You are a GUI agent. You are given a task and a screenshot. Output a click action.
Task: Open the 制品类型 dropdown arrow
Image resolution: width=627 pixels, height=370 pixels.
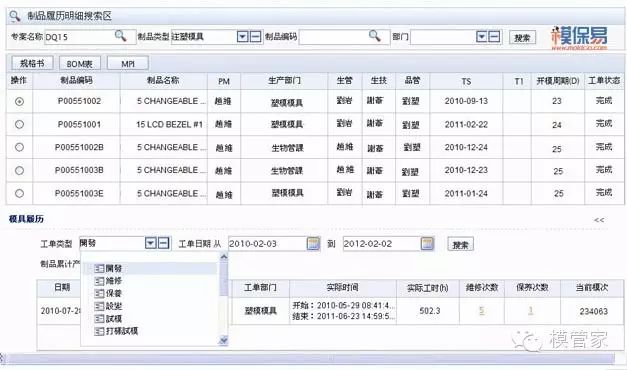click(x=242, y=37)
